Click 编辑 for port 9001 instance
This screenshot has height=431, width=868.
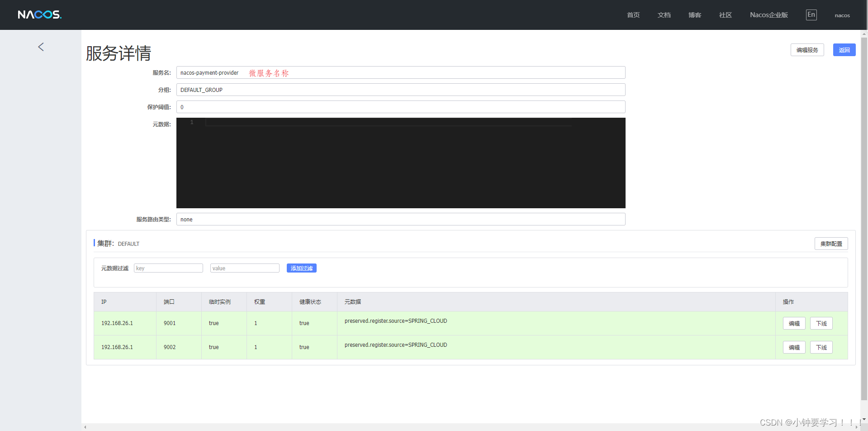[794, 323]
